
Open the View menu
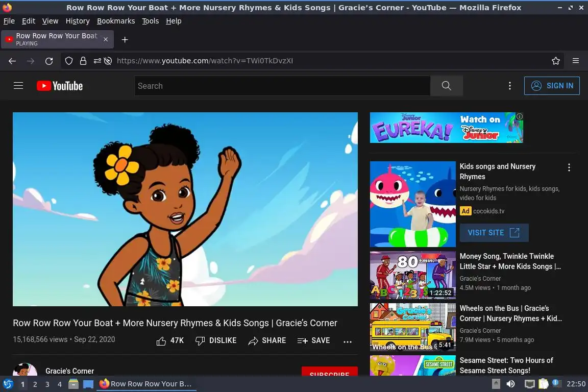(50, 21)
